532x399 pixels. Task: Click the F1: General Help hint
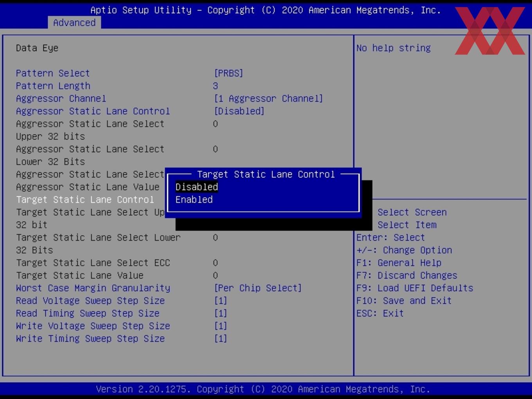399,263
